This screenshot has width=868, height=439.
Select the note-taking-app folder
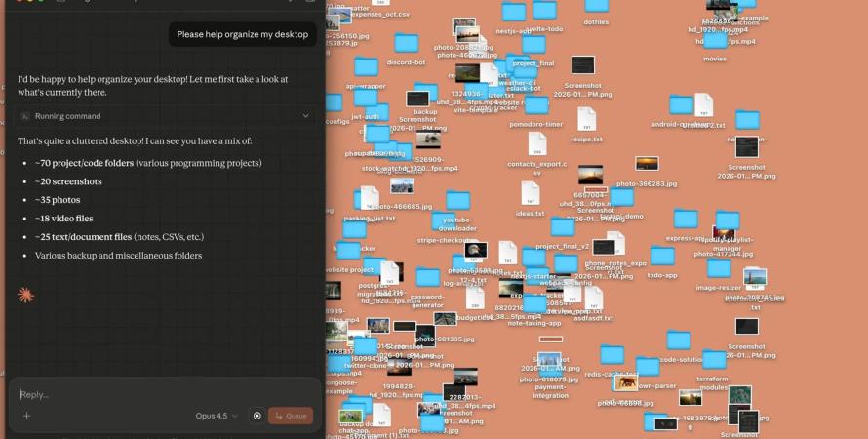(534, 304)
